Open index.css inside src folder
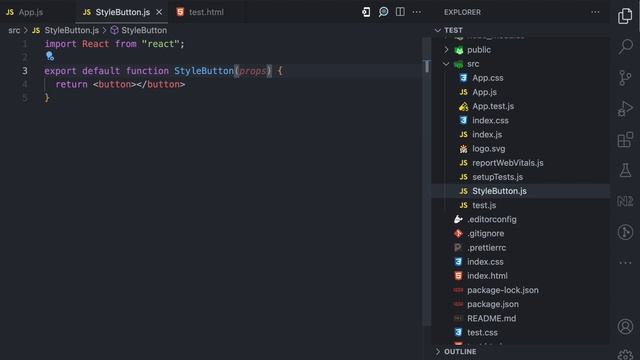The height and width of the screenshot is (360, 640). pyautogui.click(x=490, y=120)
